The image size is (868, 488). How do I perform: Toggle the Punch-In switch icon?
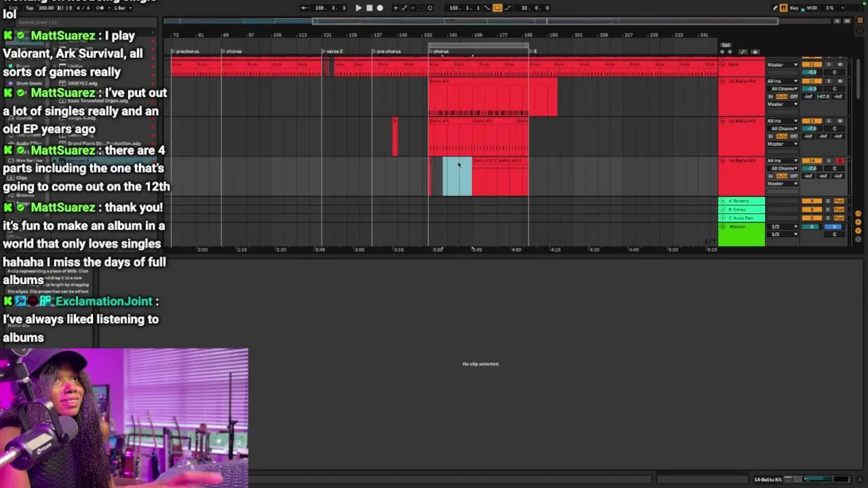pyautogui.click(x=487, y=8)
